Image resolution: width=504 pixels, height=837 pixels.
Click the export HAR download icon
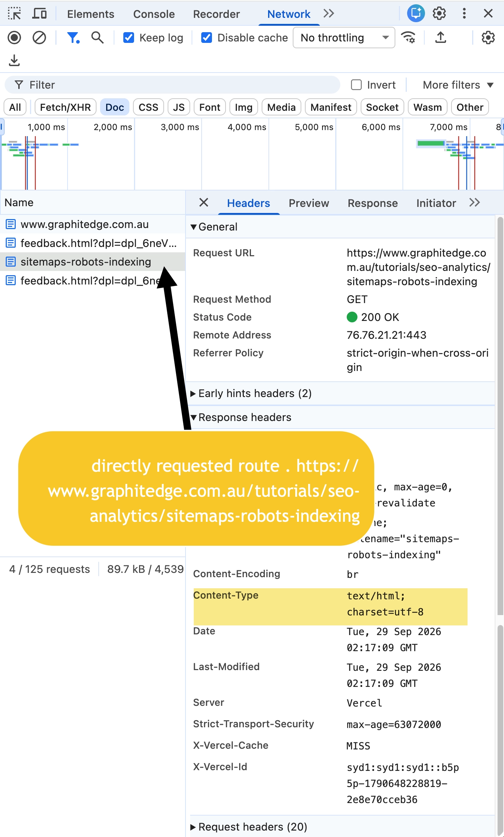click(14, 60)
